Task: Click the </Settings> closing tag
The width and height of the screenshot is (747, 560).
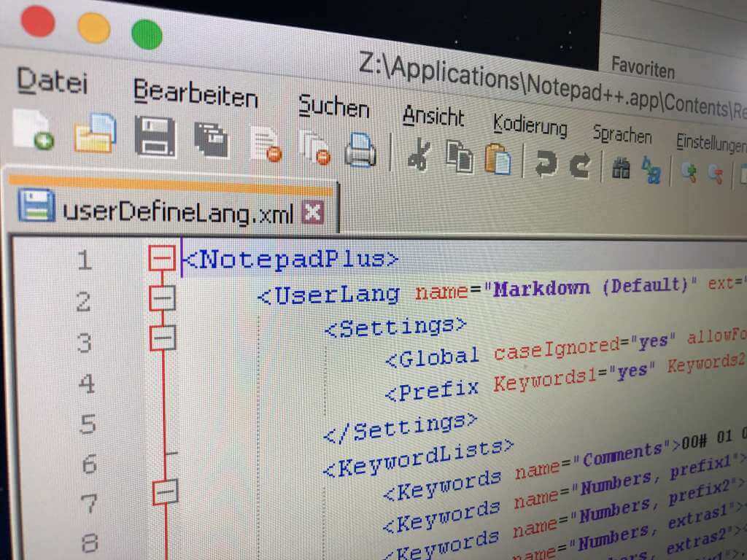Action: tap(400, 427)
